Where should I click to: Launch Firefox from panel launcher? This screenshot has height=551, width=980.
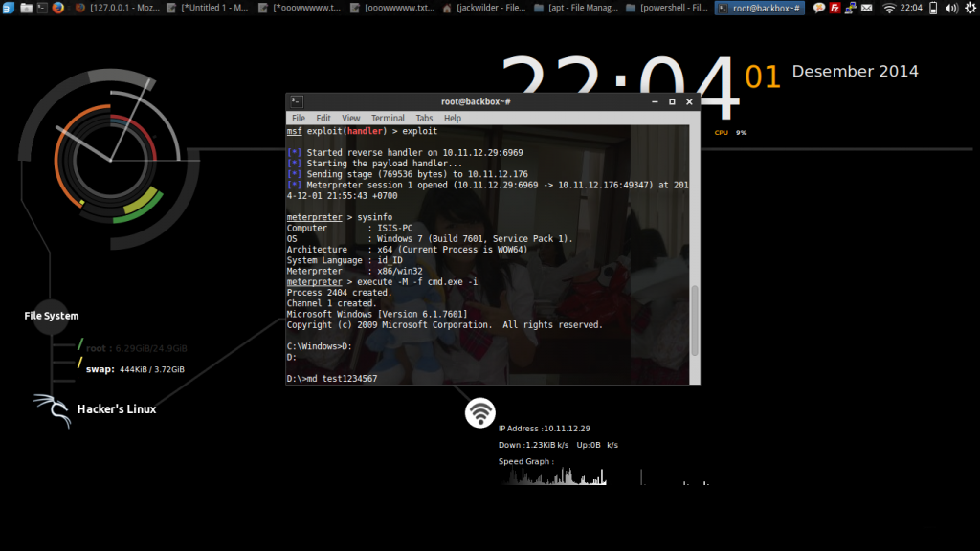(x=58, y=8)
